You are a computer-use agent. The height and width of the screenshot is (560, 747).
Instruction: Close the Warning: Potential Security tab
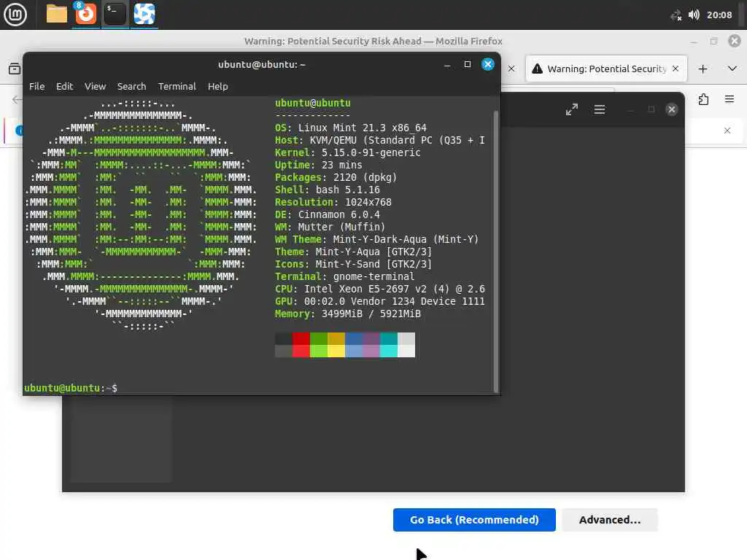point(676,69)
